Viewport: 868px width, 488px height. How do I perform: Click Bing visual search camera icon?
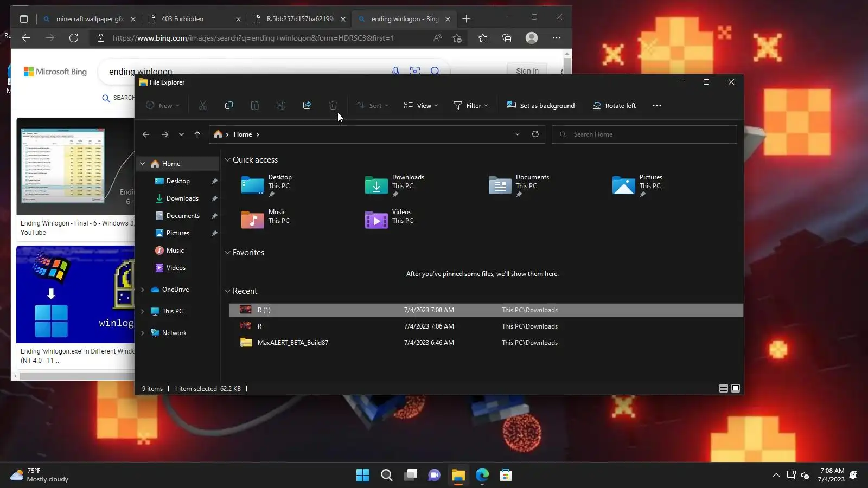[415, 71]
